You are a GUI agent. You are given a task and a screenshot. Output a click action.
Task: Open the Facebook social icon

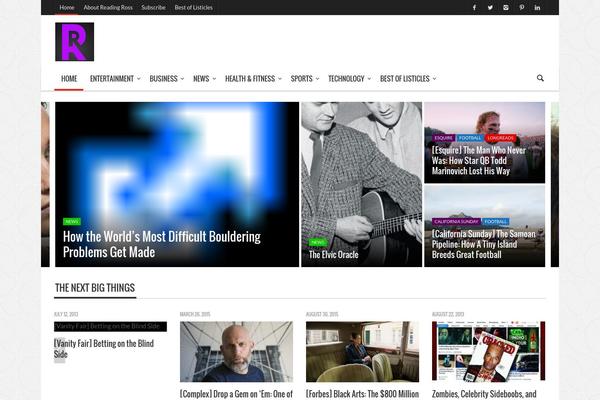click(x=474, y=8)
